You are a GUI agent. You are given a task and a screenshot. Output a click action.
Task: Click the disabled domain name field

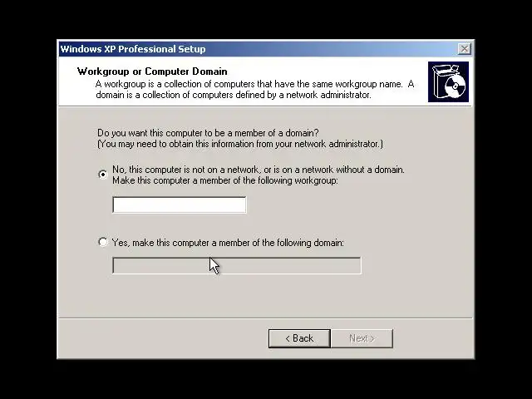click(237, 265)
